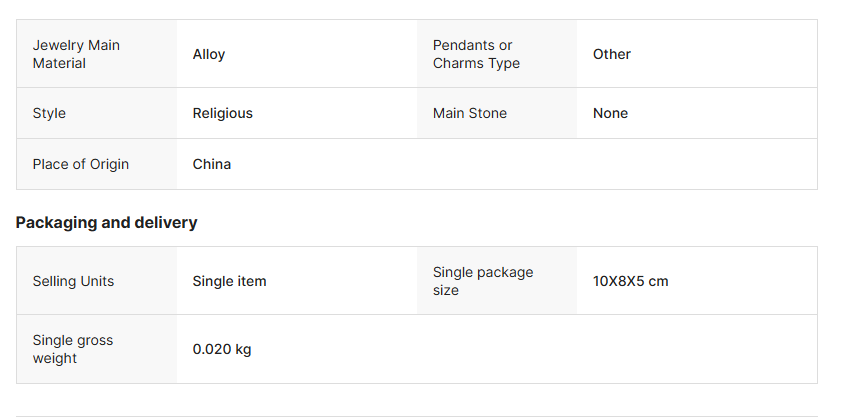
Task: Click the Pendants or Charms Type label
Action: (x=472, y=54)
